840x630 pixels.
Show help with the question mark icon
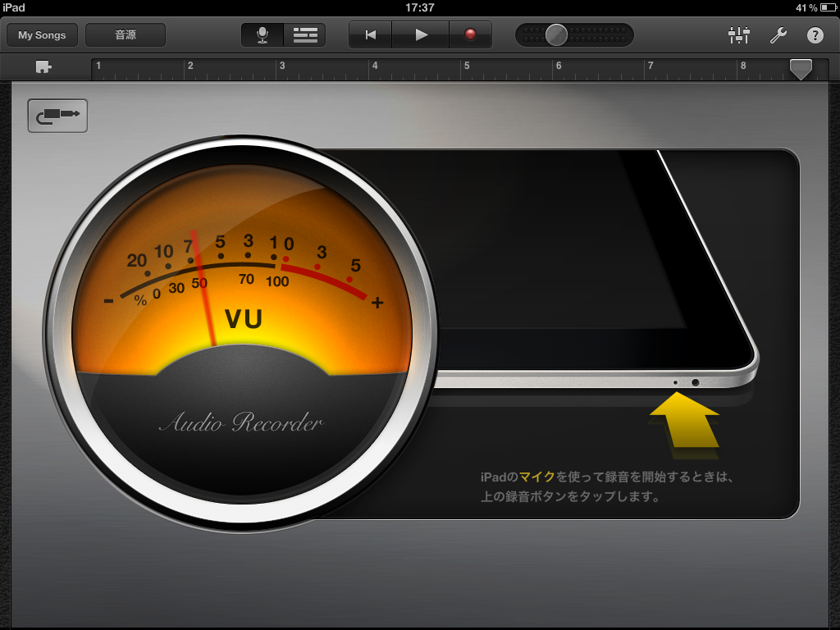click(x=815, y=35)
